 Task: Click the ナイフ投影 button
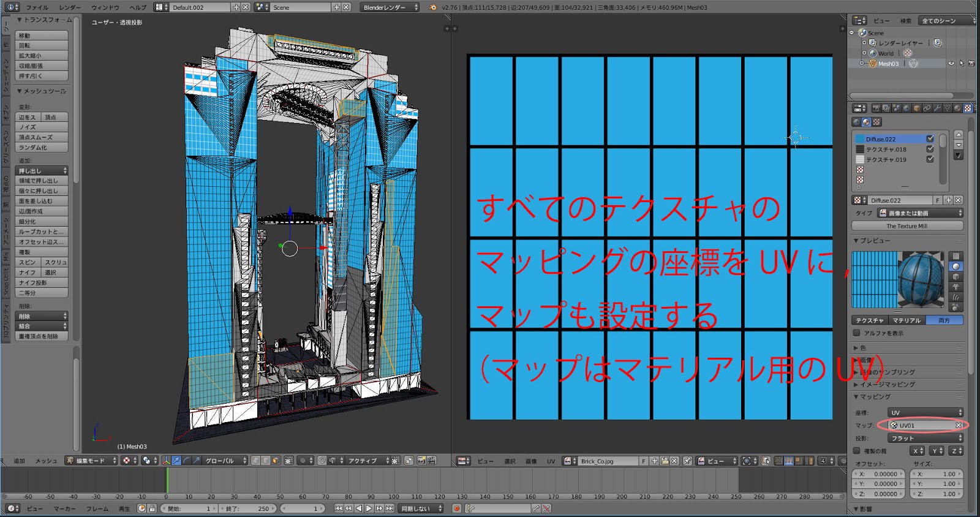[42, 282]
